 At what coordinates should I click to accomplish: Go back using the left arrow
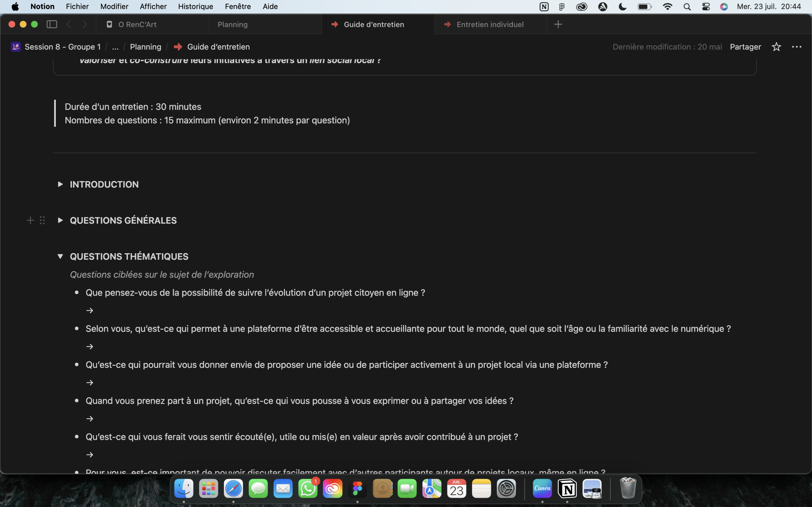click(69, 24)
